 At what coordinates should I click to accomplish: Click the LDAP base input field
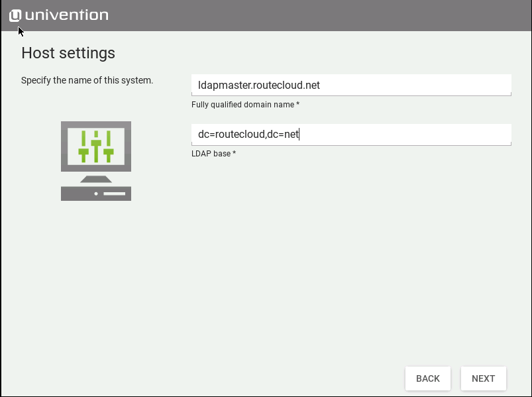[351, 135]
